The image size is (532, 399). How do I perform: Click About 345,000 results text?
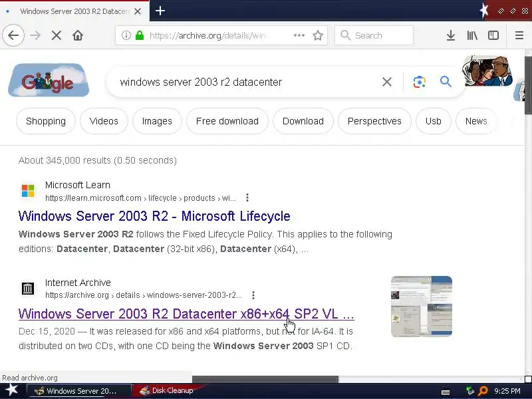coord(98,160)
